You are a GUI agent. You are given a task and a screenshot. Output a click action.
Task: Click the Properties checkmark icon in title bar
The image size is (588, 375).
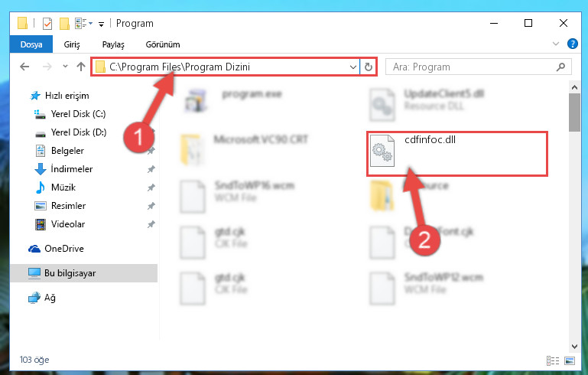click(47, 23)
